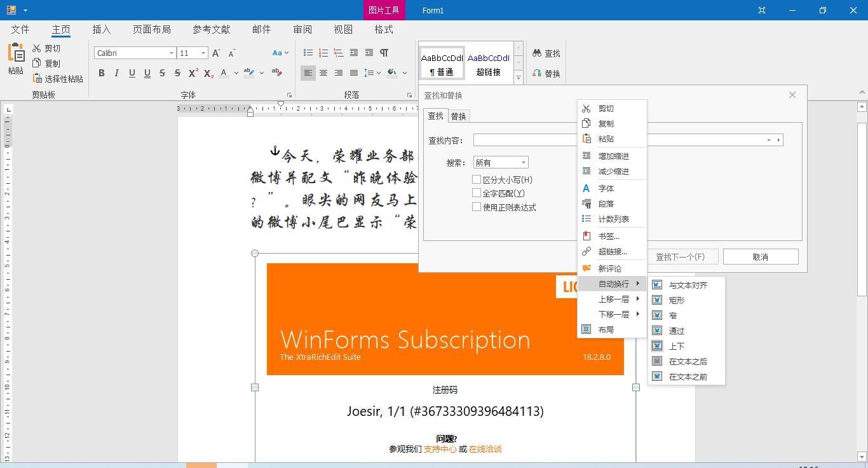This screenshot has width=868, height=468.
Task: Apply a numbered list
Action: coord(323,53)
